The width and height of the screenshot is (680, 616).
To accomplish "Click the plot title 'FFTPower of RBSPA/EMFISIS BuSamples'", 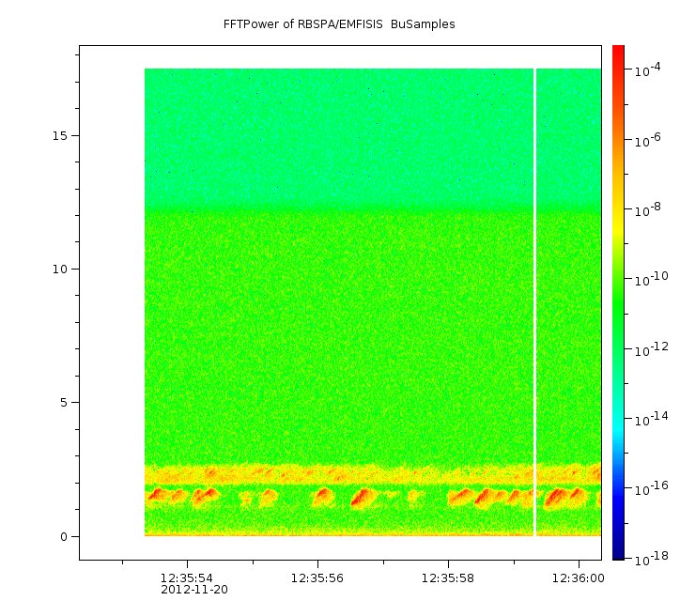I will coord(339,24).
